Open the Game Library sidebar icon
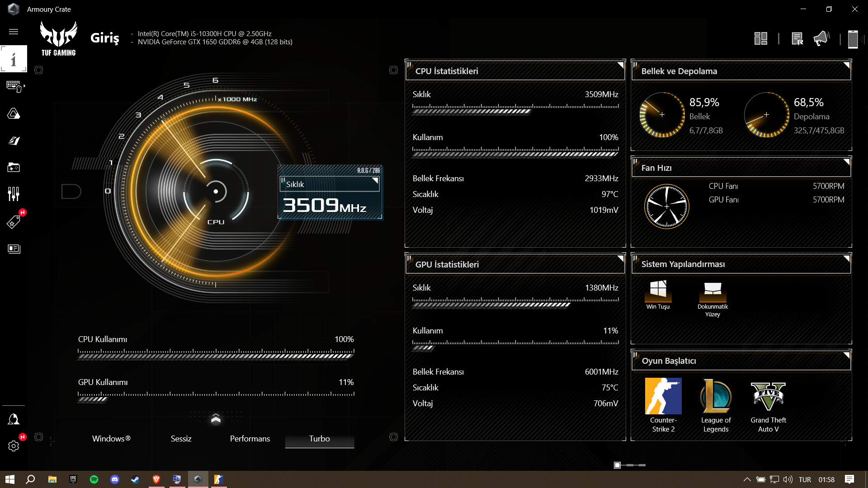Screen dimensions: 868x488 click(x=14, y=168)
